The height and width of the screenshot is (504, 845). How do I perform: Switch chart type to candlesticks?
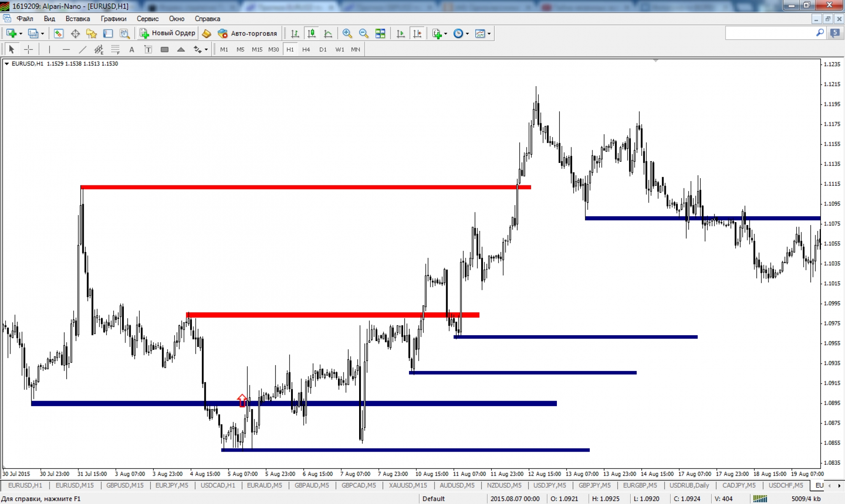click(311, 33)
